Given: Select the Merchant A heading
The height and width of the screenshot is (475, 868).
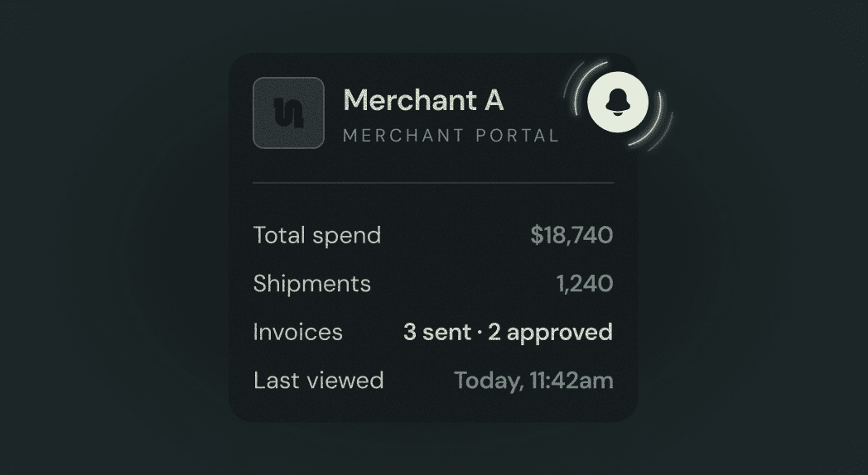Looking at the screenshot, I should [423, 100].
